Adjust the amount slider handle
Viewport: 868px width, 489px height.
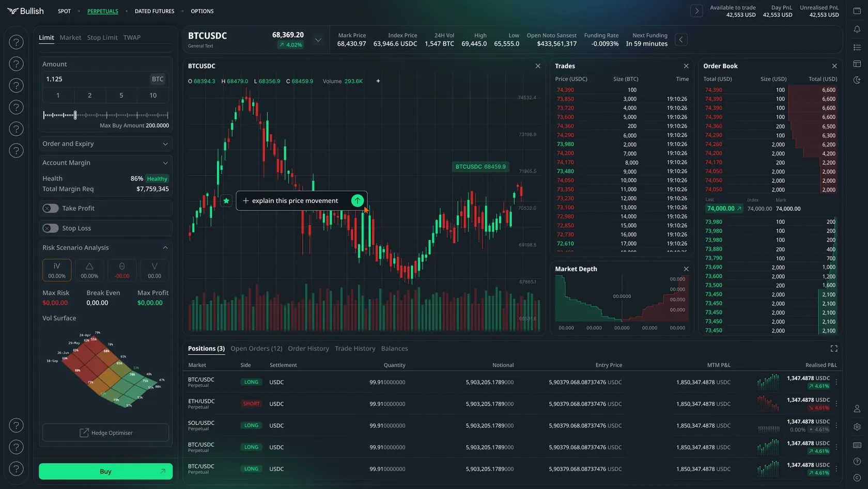point(75,115)
